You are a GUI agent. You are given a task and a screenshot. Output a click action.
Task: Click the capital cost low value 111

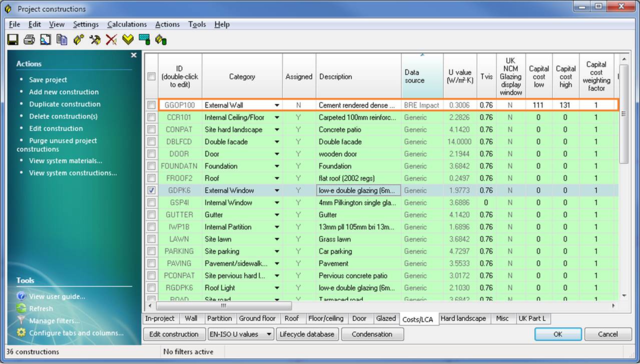[x=538, y=105]
